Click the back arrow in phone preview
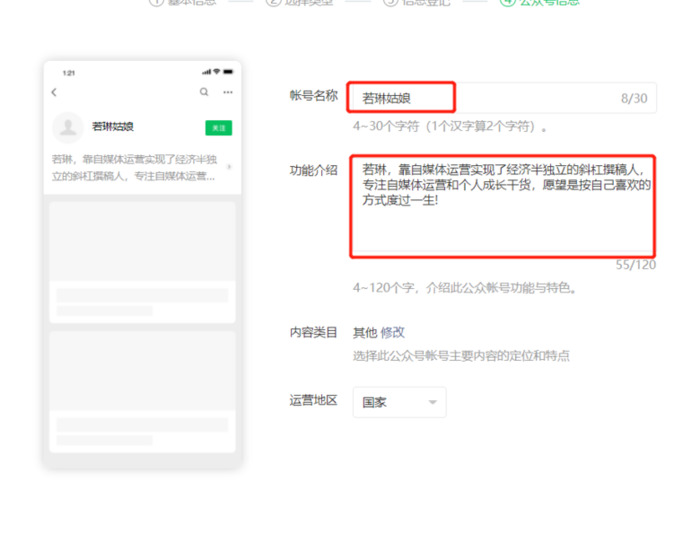Viewport: 700px width, 533px height. (54, 92)
